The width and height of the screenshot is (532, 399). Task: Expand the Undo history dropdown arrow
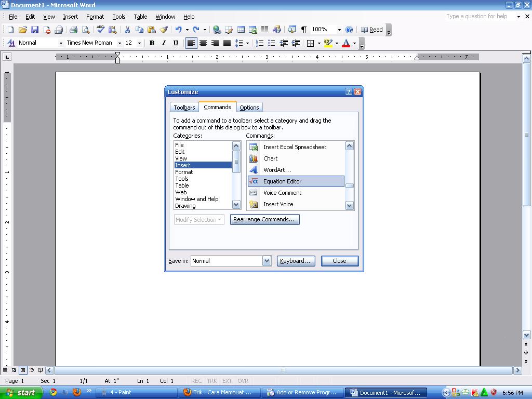click(x=187, y=30)
